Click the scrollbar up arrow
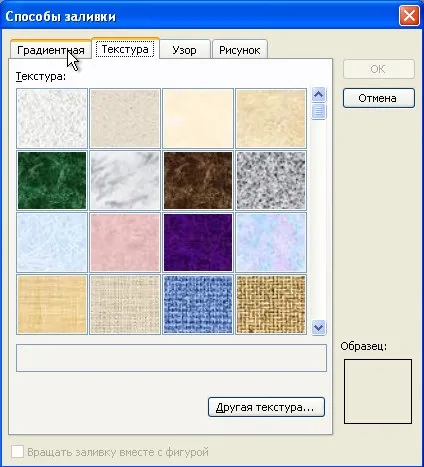424x467 pixels. [x=319, y=95]
